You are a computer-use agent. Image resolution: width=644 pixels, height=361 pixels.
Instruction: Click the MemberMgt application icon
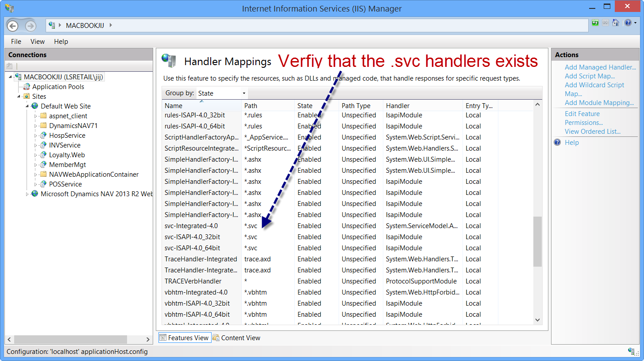pyautogui.click(x=43, y=165)
